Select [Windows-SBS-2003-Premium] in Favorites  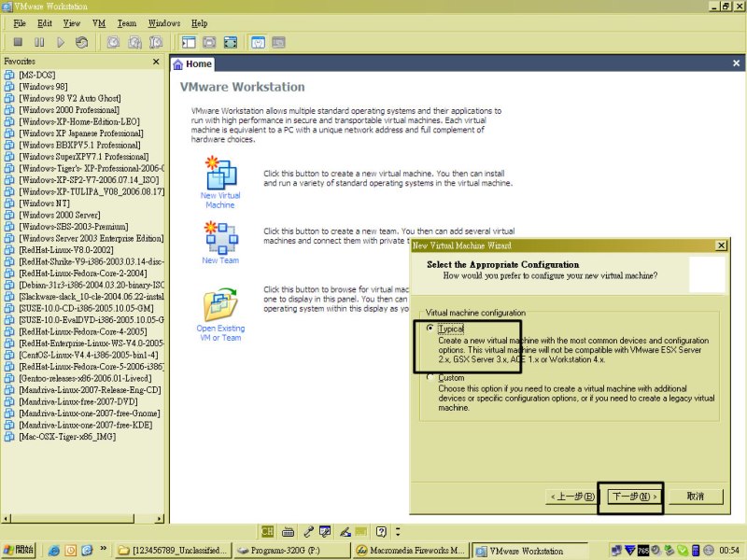click(x=74, y=227)
